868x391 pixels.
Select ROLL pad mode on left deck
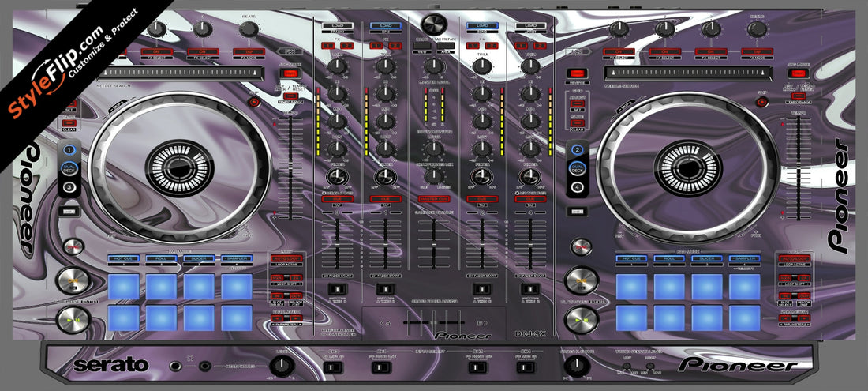(x=161, y=258)
